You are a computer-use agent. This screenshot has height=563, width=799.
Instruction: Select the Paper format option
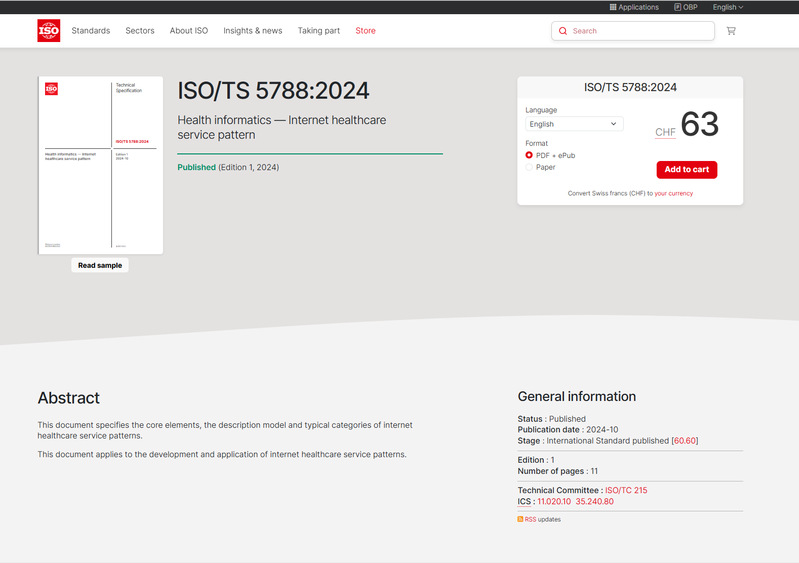tap(529, 167)
